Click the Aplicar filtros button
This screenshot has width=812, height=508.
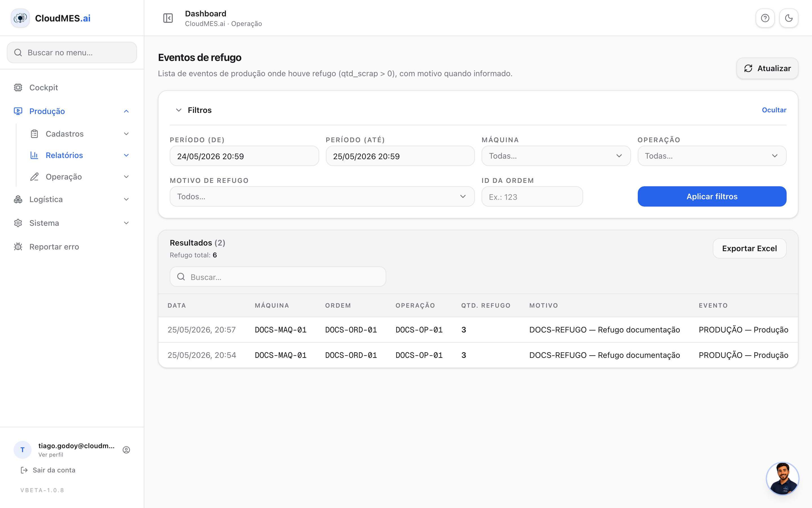click(x=712, y=196)
